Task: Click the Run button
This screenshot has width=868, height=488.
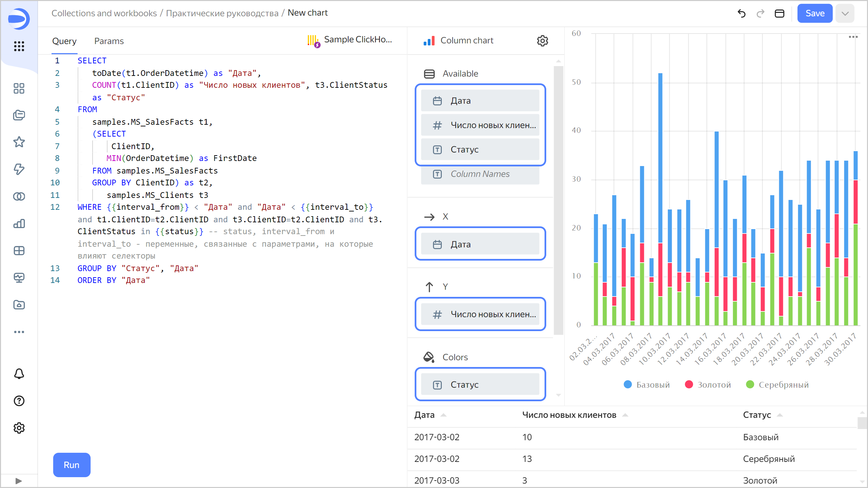Action: (72, 465)
